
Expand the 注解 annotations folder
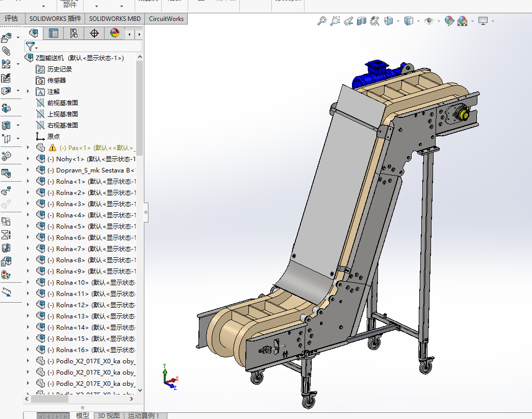tap(28, 91)
